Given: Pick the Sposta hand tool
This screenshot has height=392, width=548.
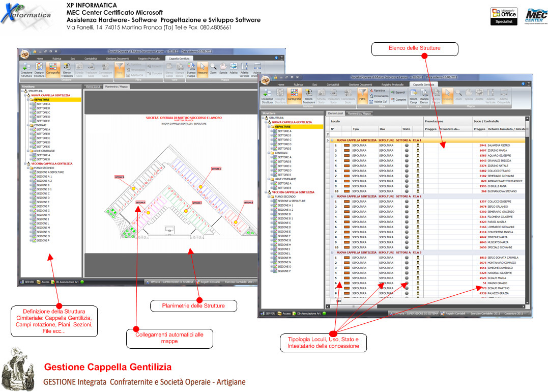Looking at the screenshot, I should click(x=223, y=68).
